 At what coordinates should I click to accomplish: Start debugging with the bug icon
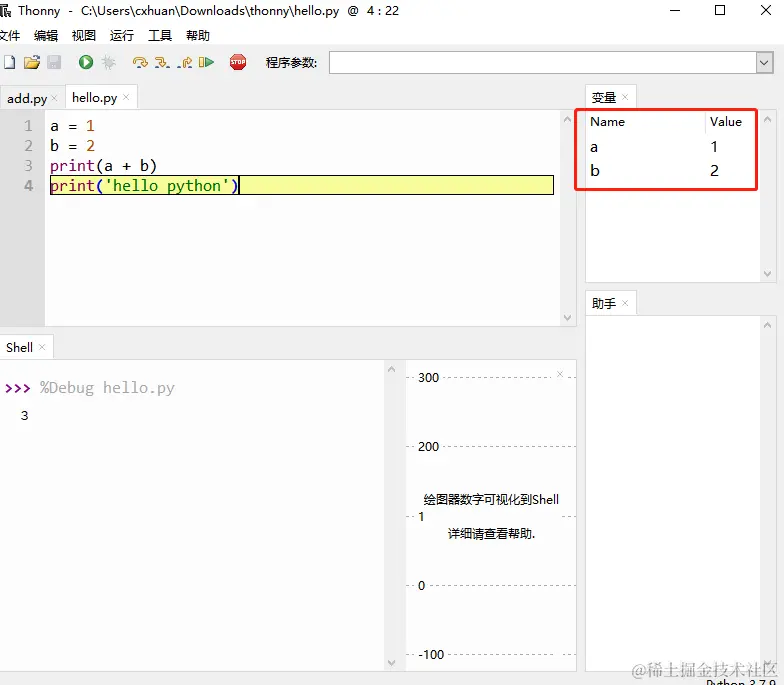108,62
